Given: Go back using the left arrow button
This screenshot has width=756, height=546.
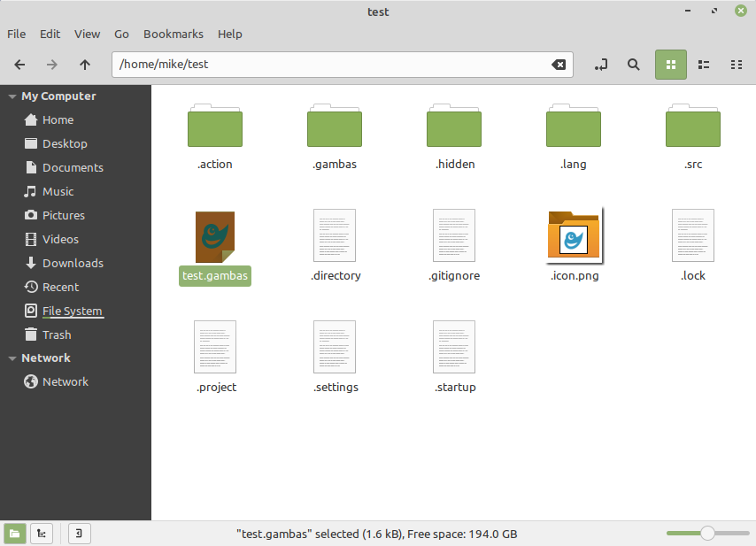Looking at the screenshot, I should [20, 65].
